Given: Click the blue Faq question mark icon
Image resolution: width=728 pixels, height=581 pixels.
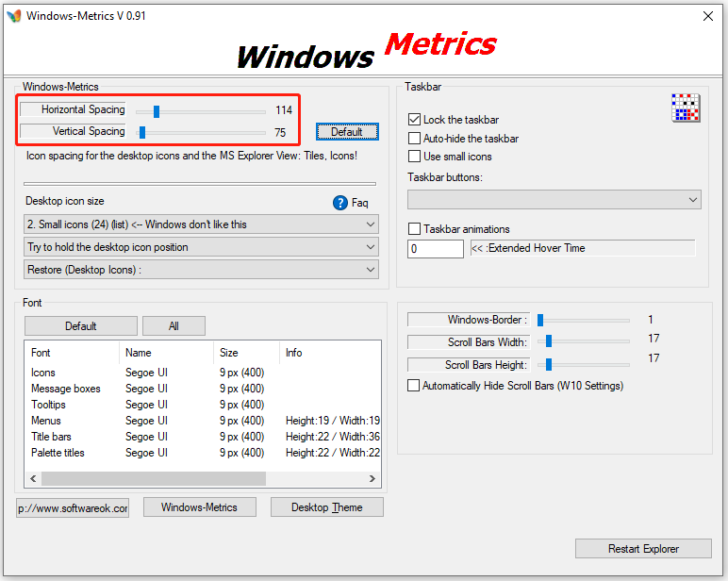Looking at the screenshot, I should click(340, 203).
